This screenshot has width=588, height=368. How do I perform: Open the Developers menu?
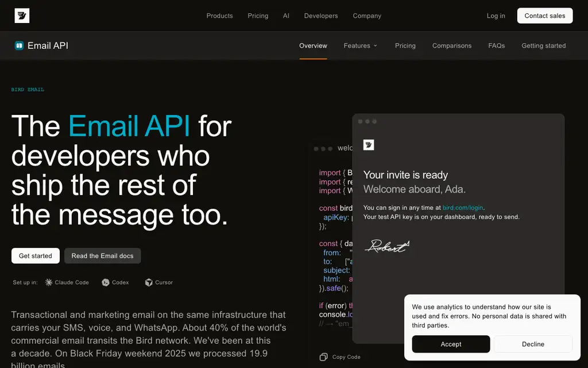(x=320, y=16)
